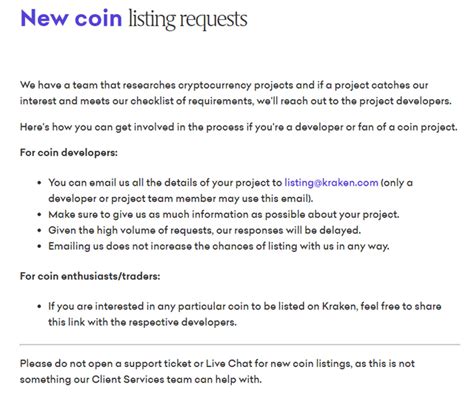
Task: Click bullet "Emailing us does not increase"
Action: click(x=219, y=246)
